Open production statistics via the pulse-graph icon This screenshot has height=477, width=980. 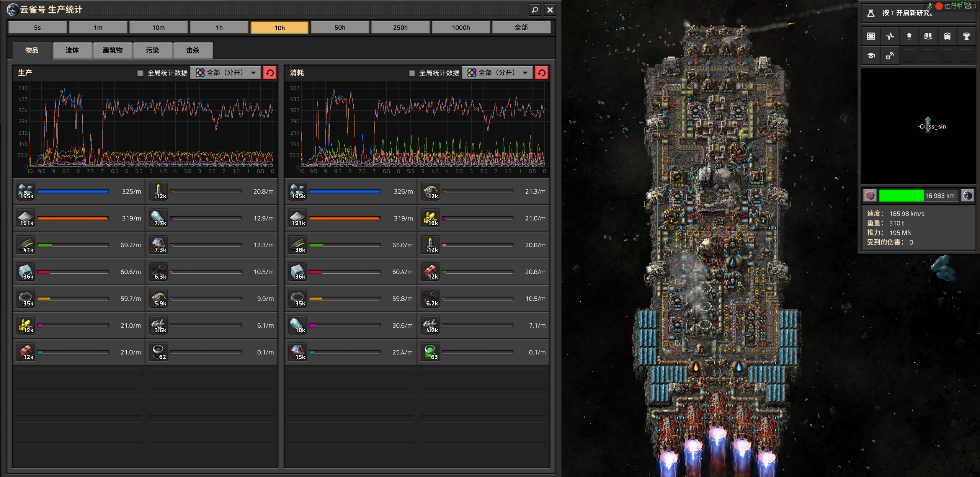tap(890, 36)
